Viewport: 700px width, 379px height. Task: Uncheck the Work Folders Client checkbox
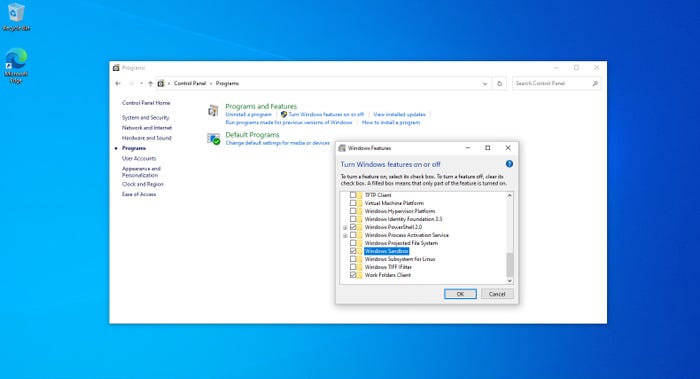(x=353, y=275)
